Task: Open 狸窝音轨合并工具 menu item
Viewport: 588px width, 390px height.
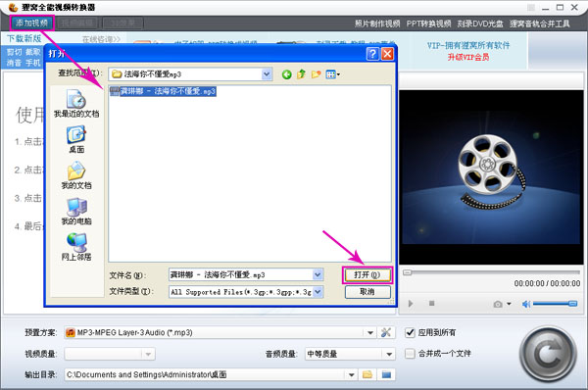Action: coord(540,24)
